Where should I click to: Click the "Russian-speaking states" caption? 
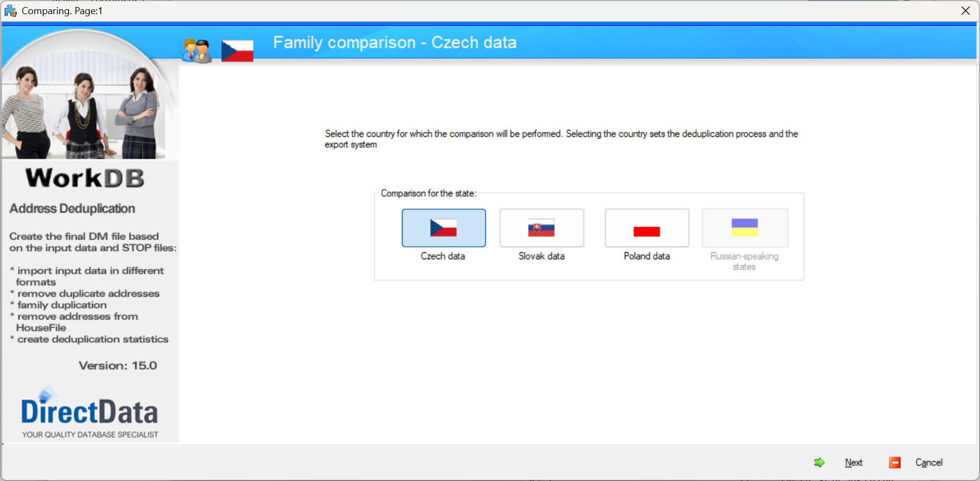744,261
